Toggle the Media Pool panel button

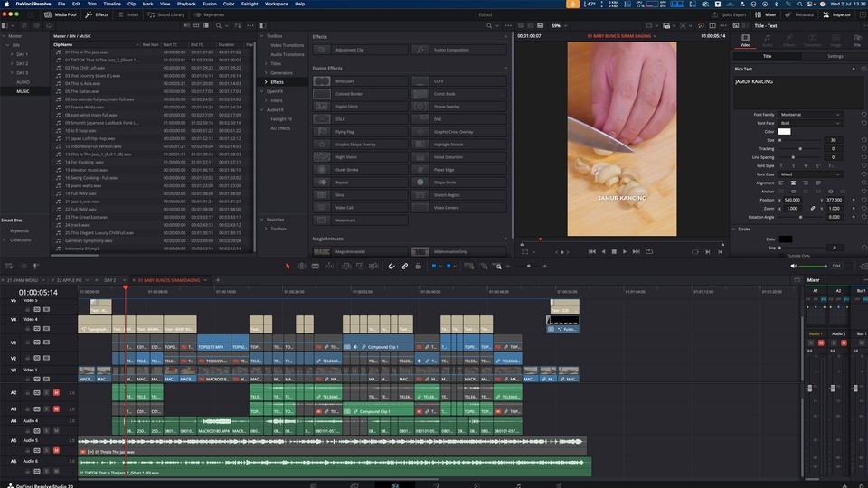[x=61, y=15]
